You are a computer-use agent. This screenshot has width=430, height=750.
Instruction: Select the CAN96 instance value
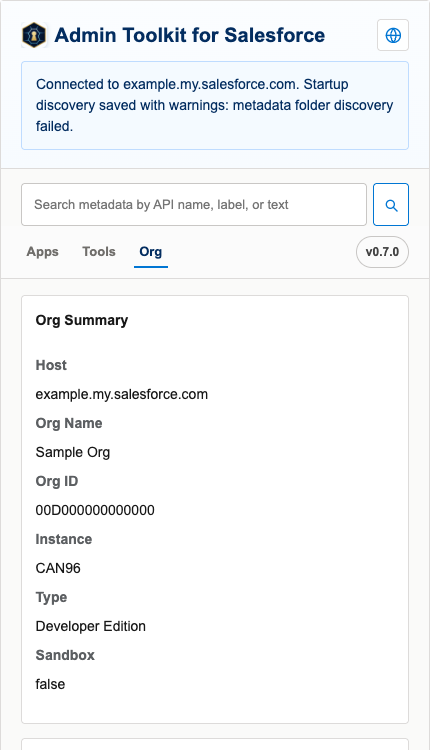(58, 568)
